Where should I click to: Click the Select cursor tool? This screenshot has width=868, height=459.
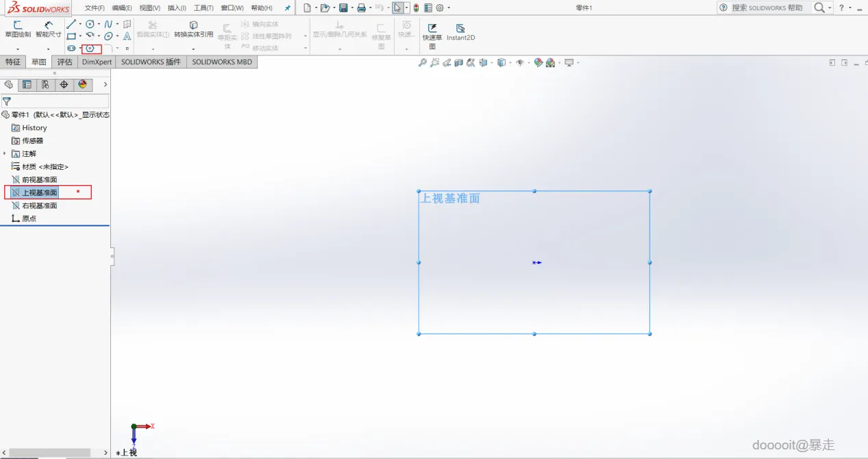pos(397,8)
